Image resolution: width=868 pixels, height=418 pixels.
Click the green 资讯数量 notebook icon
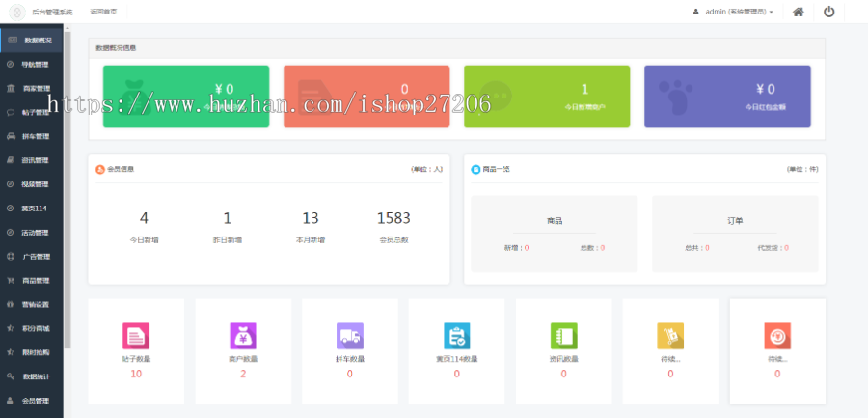563,336
